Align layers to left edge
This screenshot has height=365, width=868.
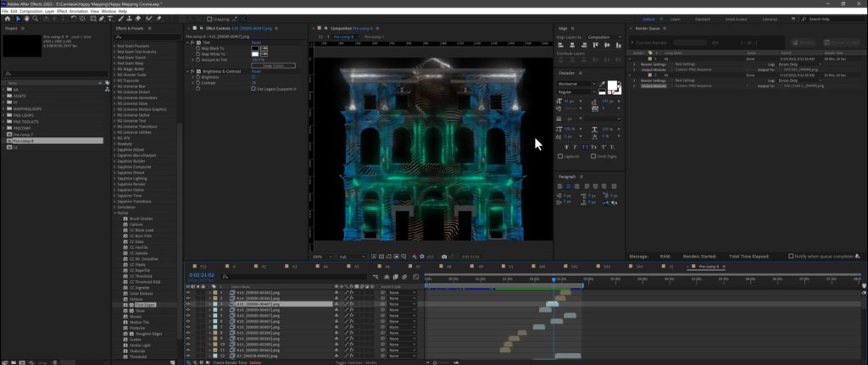pyautogui.click(x=561, y=46)
